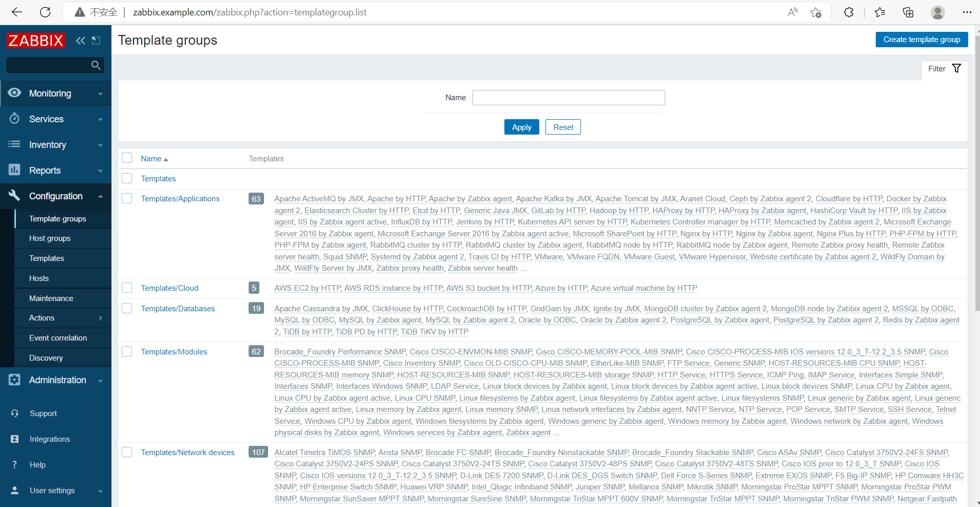Focus the sidebar search box
The image size is (980, 507).
(x=55, y=65)
